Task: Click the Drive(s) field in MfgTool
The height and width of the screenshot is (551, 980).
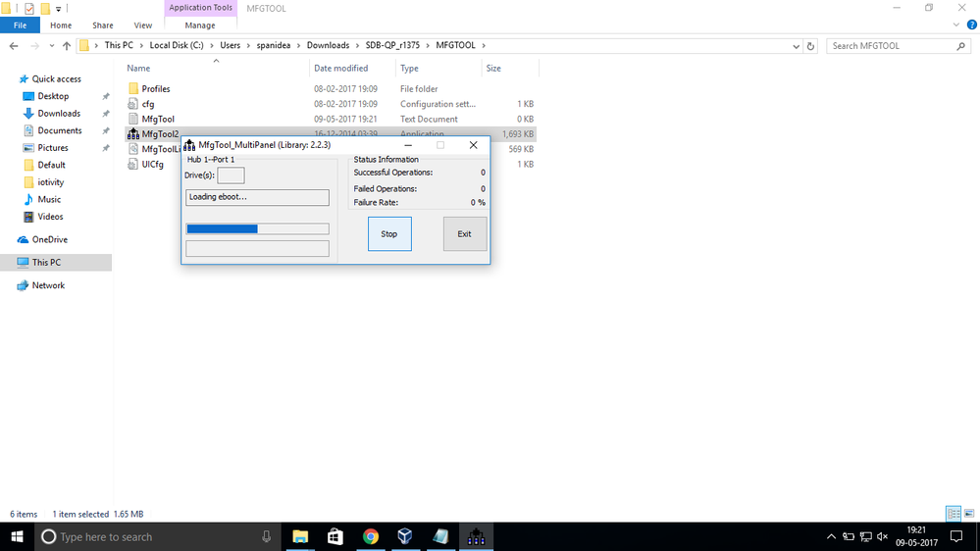Action: tap(231, 175)
